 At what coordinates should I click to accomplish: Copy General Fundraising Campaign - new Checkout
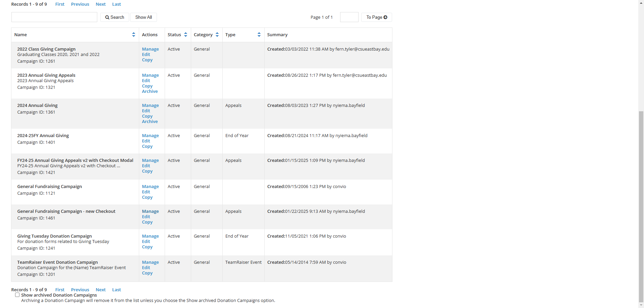tap(147, 222)
